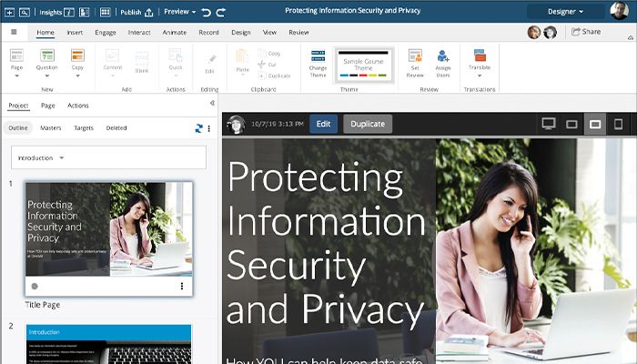Viewport: 637px width, 364px height.
Task: Click the blue Edit button
Action: click(322, 124)
